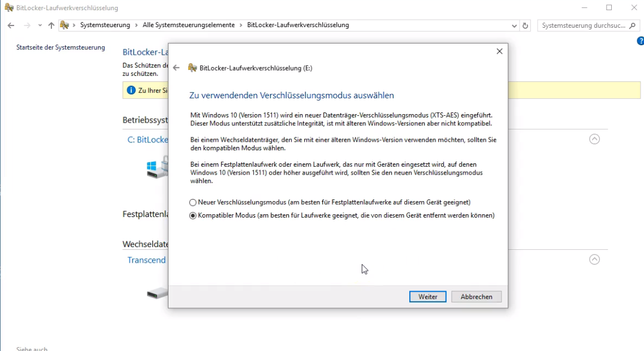The width and height of the screenshot is (644, 351).
Task: Click BitLocker key icon in wizard header
Action: pyautogui.click(x=192, y=68)
